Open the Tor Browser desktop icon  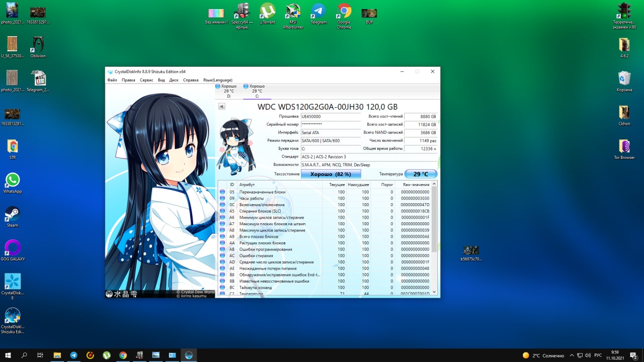tap(624, 146)
